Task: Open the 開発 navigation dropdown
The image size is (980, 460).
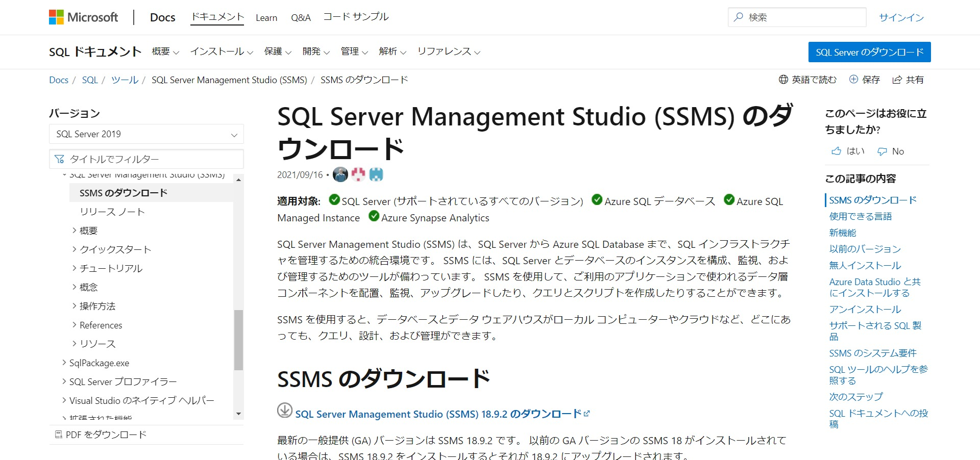Action: [316, 52]
